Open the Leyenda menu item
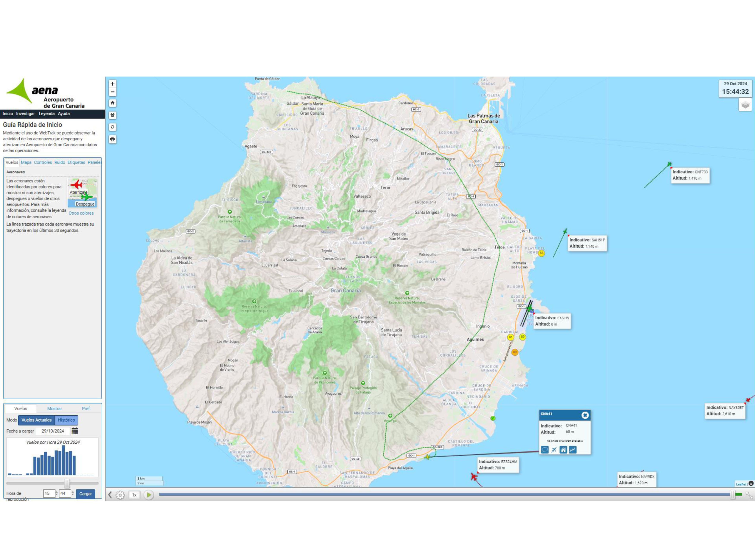Image resolution: width=756 pixels, height=535 pixels. 46,114
